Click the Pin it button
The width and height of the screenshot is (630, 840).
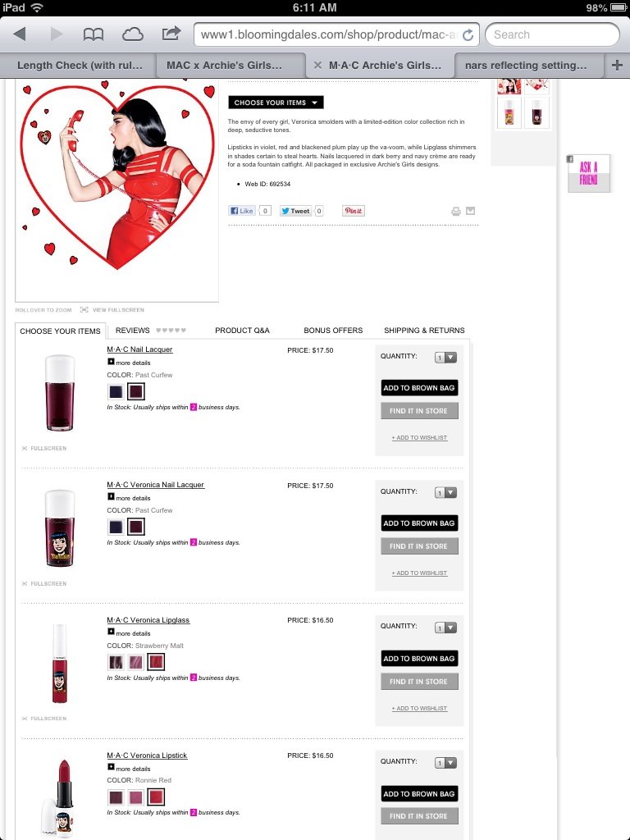353,211
